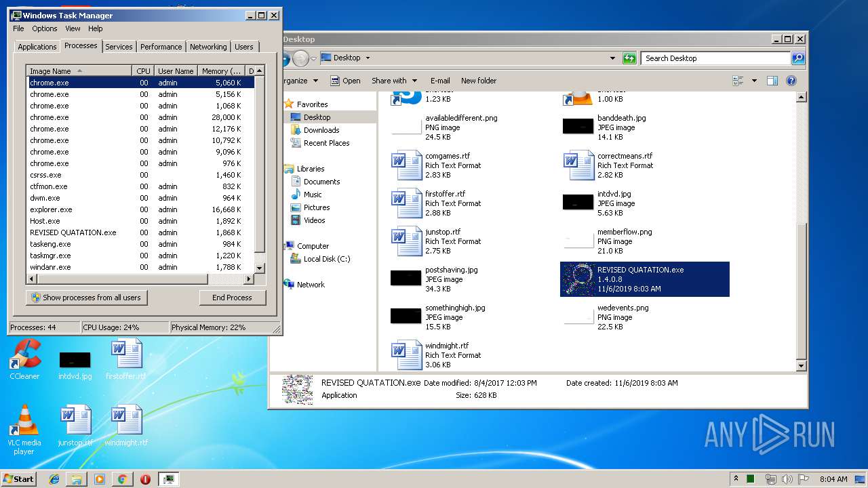Open Windows Explorer from taskbar
This screenshot has height=488, width=868.
click(77, 479)
